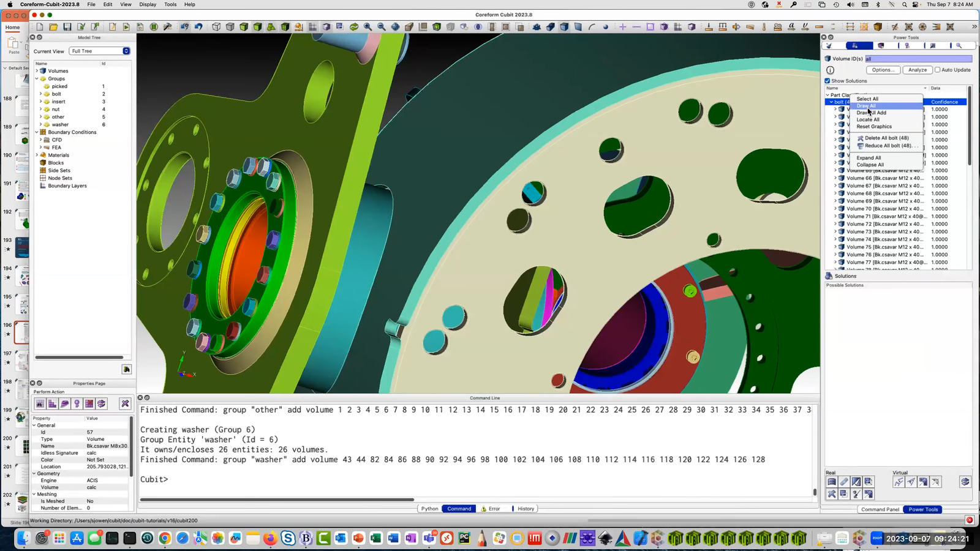The image size is (980, 551).
Task: Collapse the Boundary Conditions tree node
Action: tap(37, 132)
